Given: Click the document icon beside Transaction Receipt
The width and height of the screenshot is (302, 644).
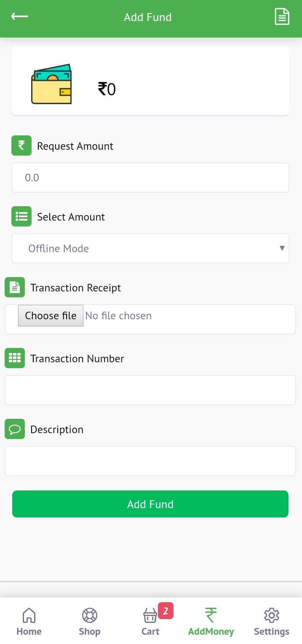Looking at the screenshot, I should 15,287.
